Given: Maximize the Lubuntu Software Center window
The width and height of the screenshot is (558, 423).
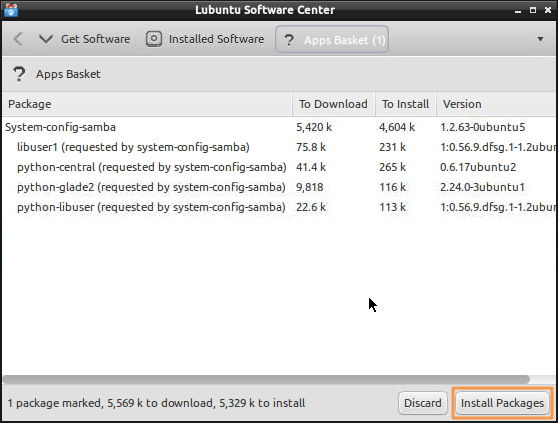Looking at the screenshot, I should click(x=533, y=10).
